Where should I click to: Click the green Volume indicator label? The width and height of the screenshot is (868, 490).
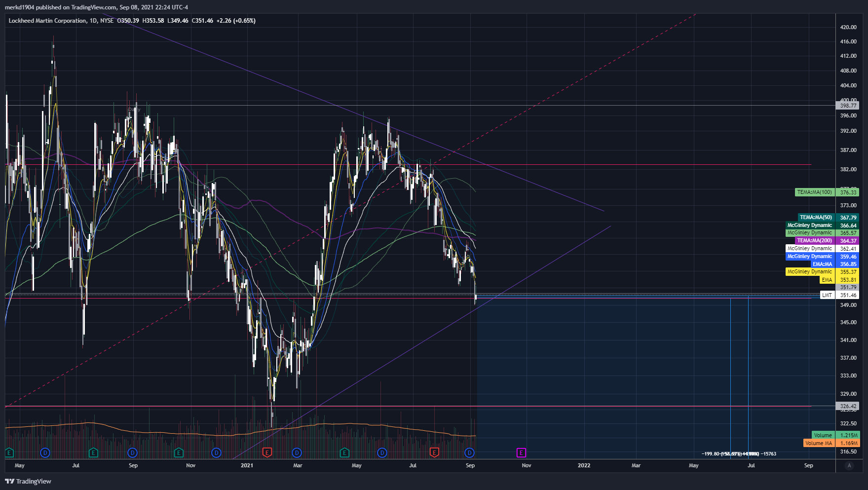pyautogui.click(x=823, y=435)
